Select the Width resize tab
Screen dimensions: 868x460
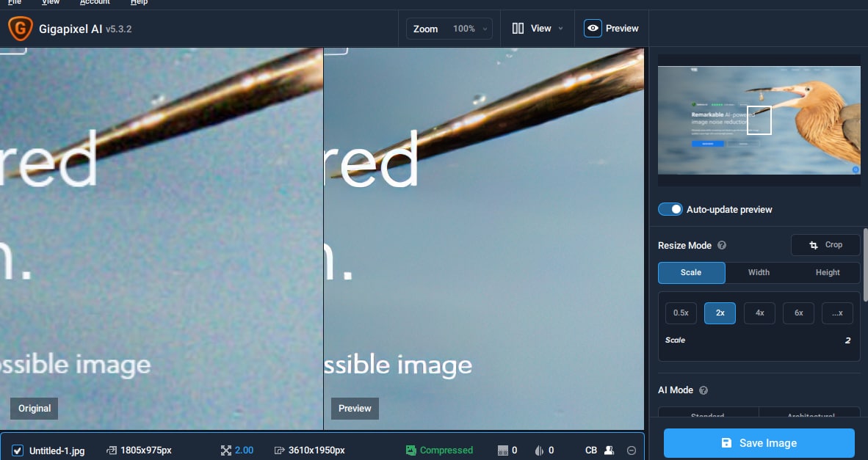tap(759, 273)
